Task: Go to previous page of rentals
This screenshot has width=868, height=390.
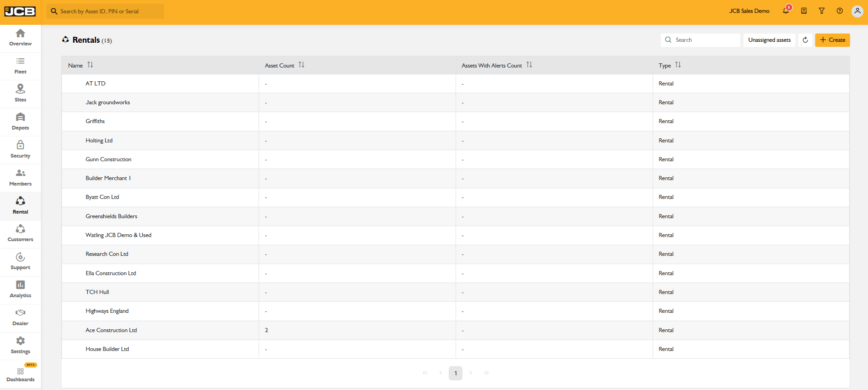Action: tap(440, 373)
